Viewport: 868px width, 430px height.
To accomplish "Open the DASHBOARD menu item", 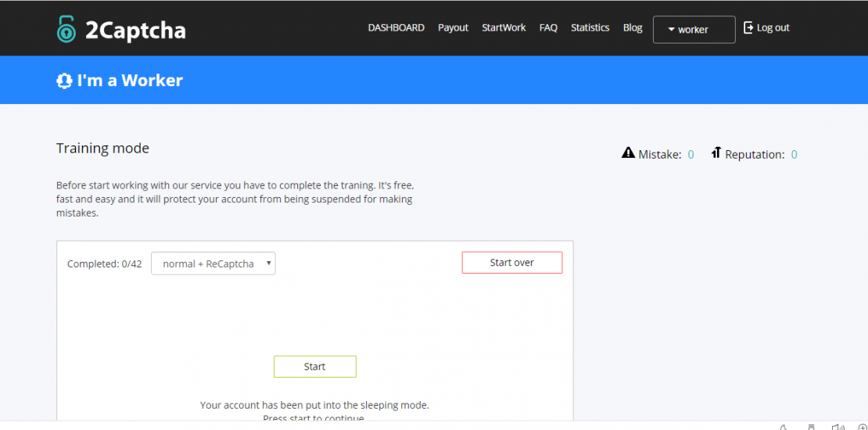I will click(x=396, y=27).
